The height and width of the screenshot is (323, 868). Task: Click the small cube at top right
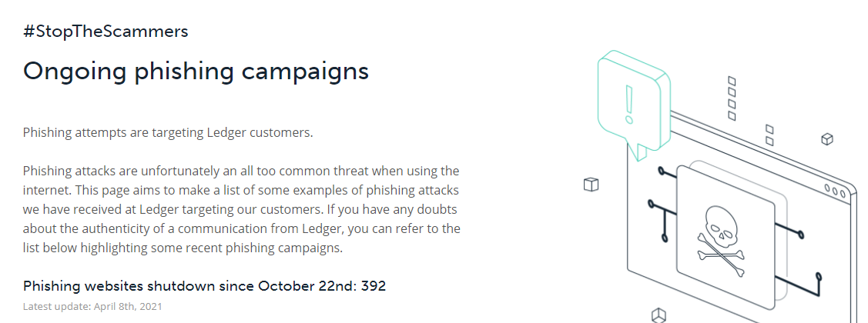click(827, 138)
